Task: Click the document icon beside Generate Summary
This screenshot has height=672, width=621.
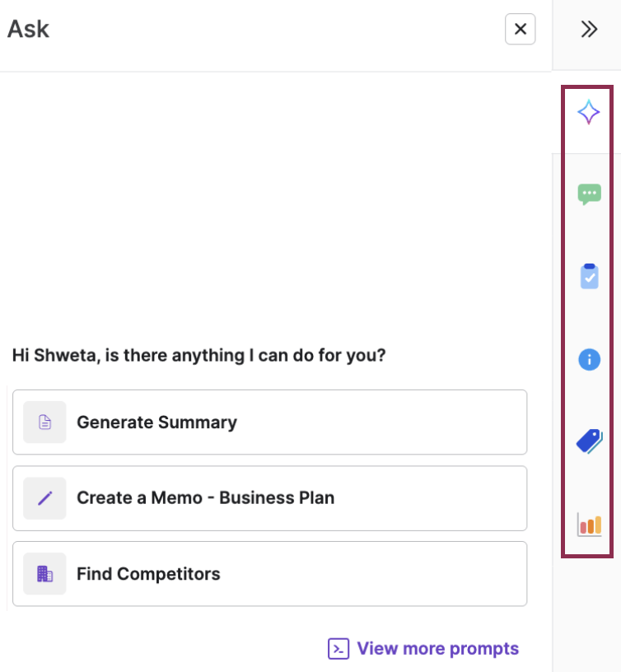Action: point(44,422)
